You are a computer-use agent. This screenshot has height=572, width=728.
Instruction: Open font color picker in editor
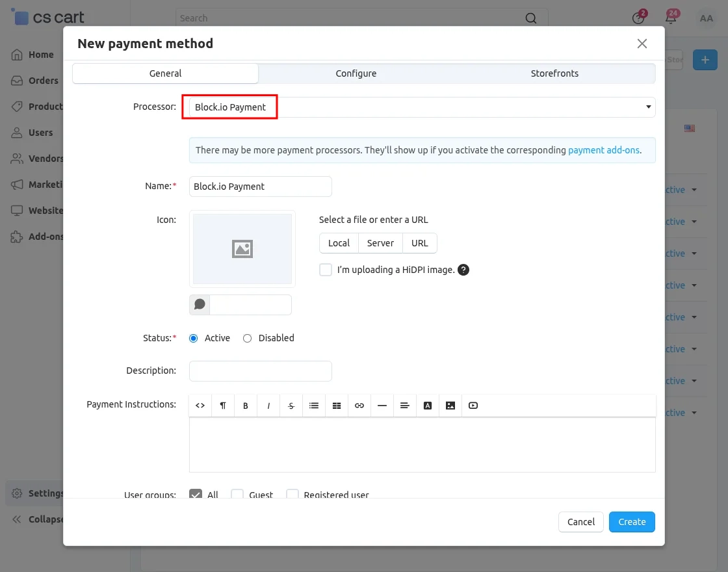point(428,406)
